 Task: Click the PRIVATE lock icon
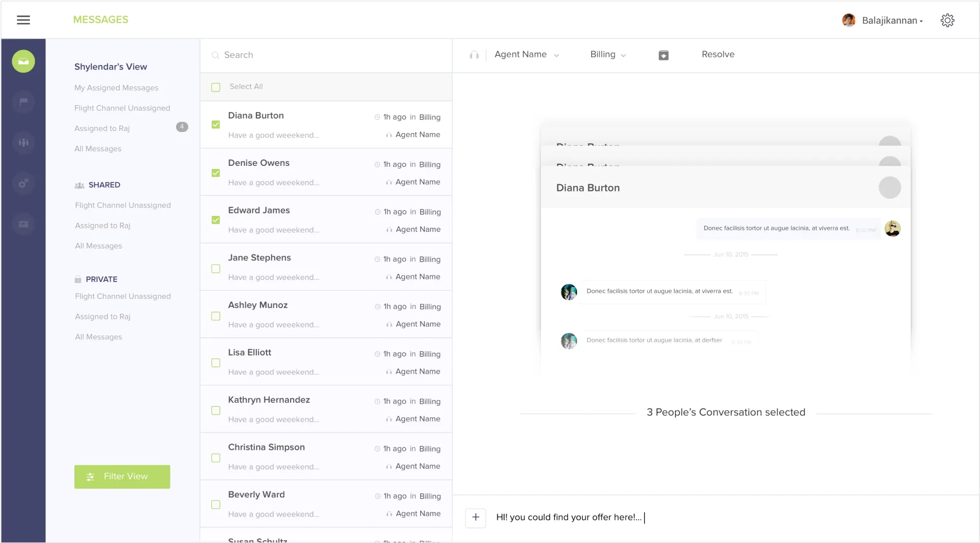tap(78, 279)
